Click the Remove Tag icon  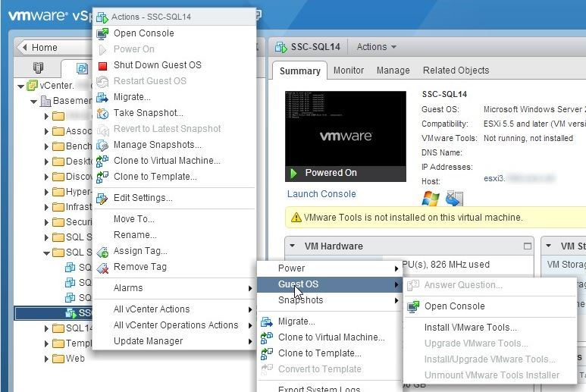pyautogui.click(x=102, y=268)
